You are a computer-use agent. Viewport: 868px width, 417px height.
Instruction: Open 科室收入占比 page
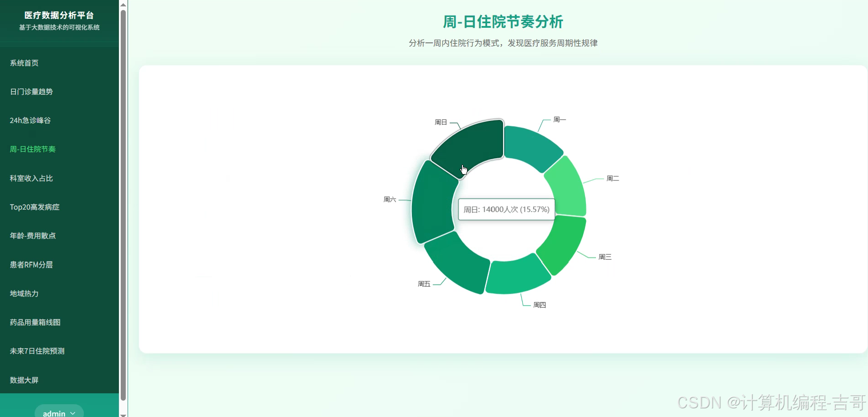click(31, 178)
